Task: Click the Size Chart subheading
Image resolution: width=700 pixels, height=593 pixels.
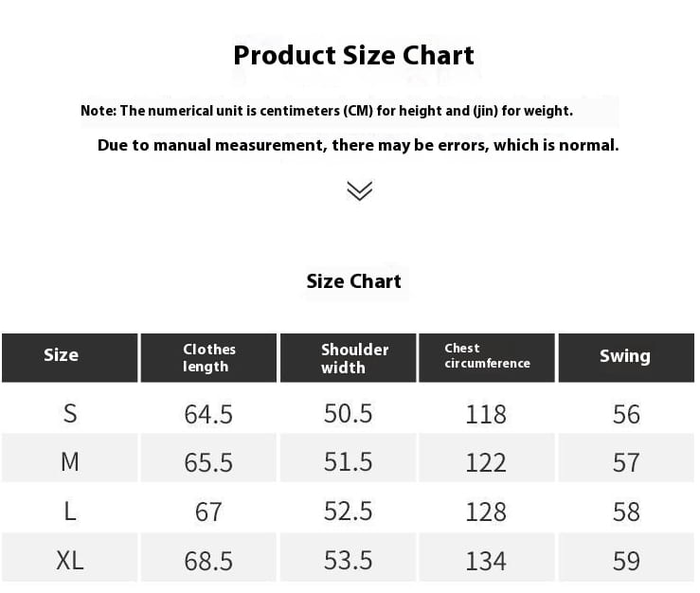Action: point(353,281)
